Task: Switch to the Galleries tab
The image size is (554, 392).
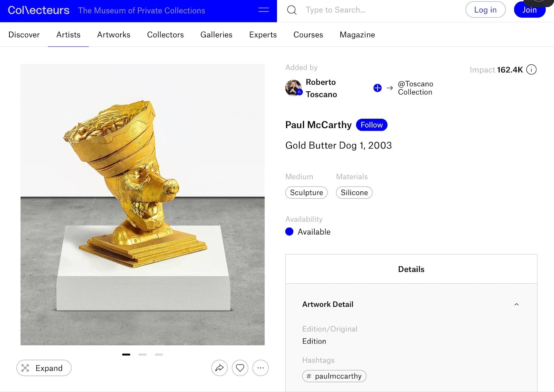Action: click(216, 35)
